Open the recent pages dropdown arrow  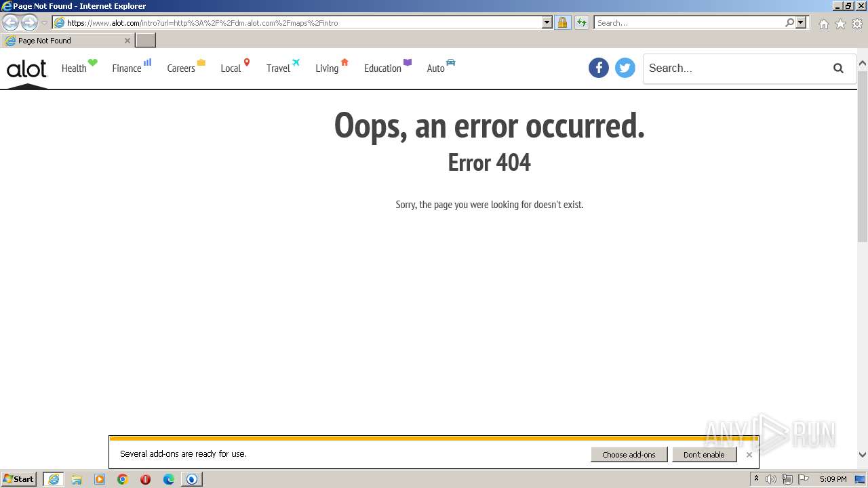[44, 22]
